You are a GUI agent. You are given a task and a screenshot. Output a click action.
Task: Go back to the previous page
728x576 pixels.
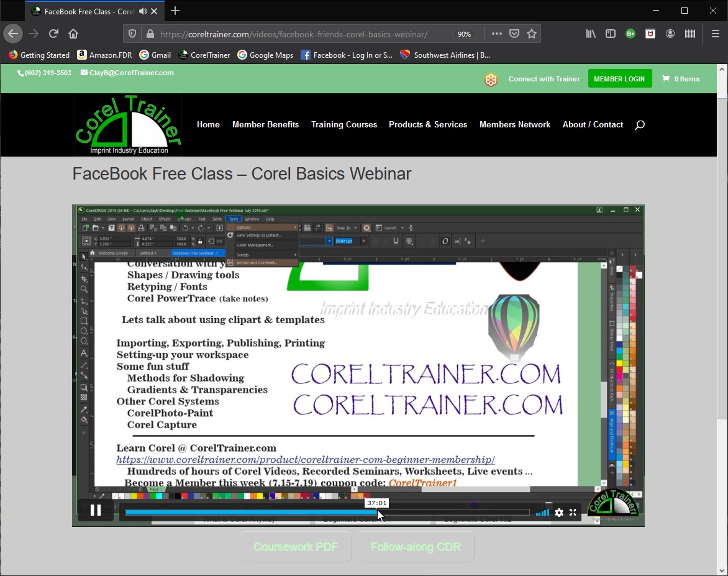(13, 34)
